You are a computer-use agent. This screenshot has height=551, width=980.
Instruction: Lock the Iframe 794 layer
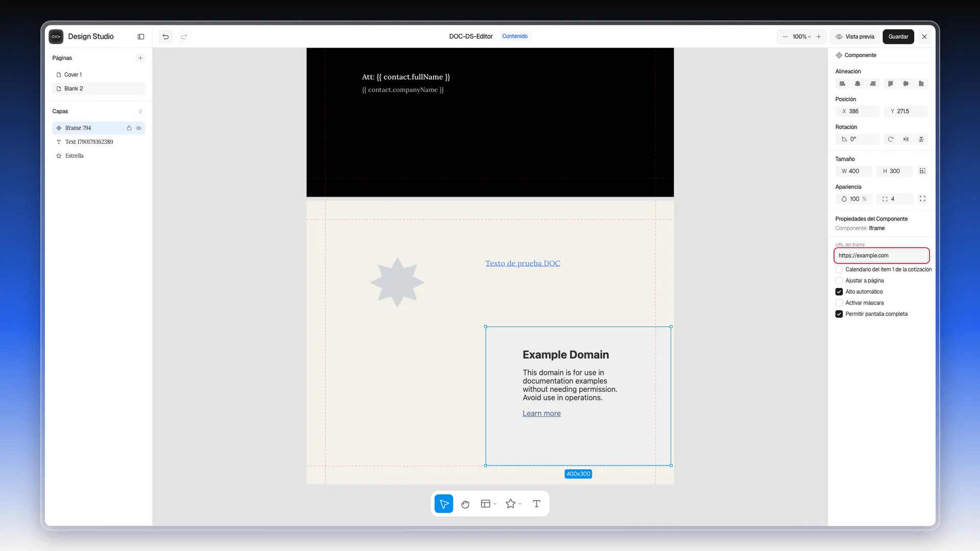[x=129, y=128]
